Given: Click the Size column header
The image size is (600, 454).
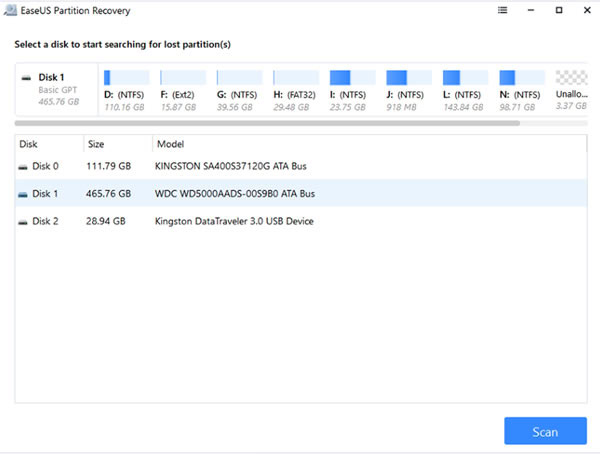Looking at the screenshot, I should click(x=96, y=144).
